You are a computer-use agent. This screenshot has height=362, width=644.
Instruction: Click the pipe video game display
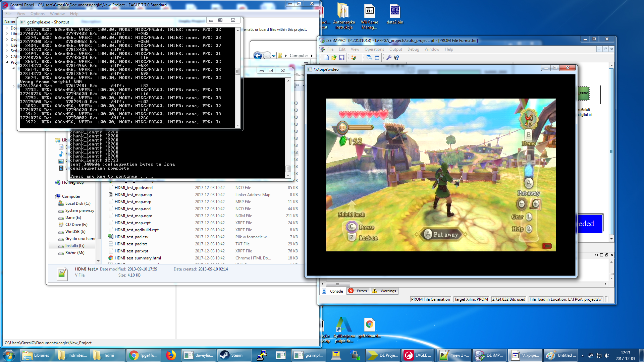pos(441,175)
